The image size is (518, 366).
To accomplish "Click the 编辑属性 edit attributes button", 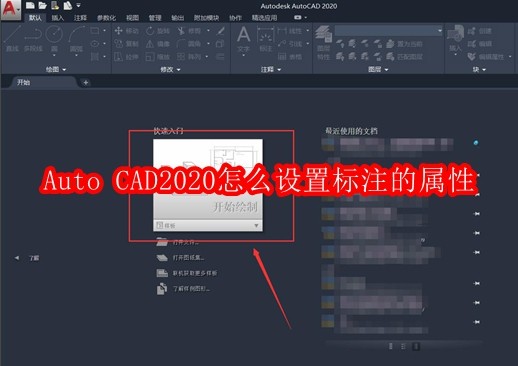I will pyautogui.click(x=486, y=57).
